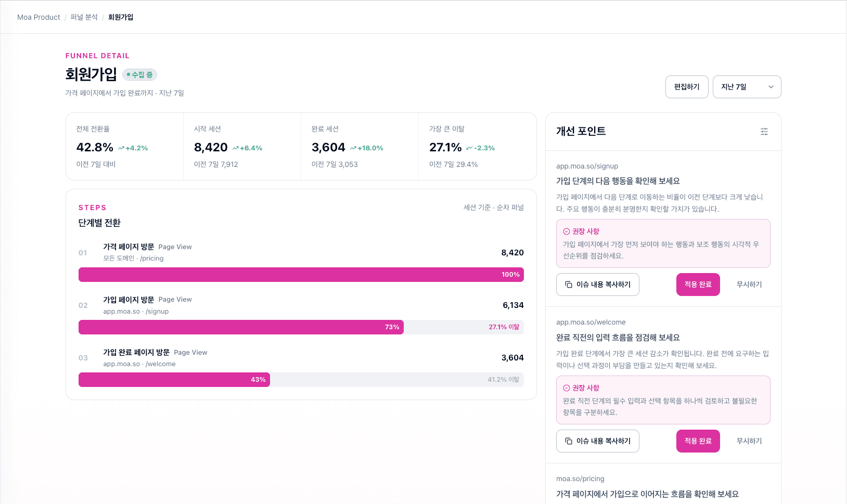This screenshot has height=504, width=847.
Task: Select the 전체 전환율 42.8% metric card
Action: pos(125,147)
